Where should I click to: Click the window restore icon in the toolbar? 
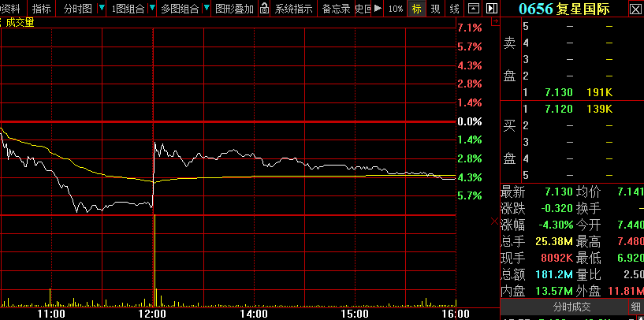click(x=473, y=9)
